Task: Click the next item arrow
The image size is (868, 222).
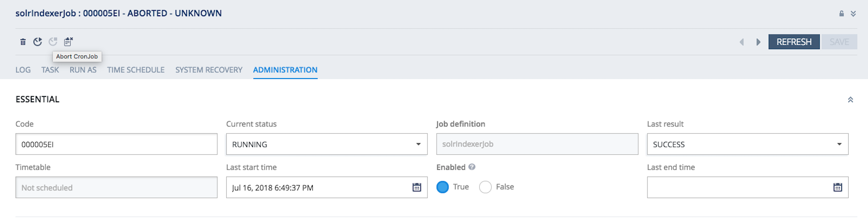Action: coord(758,42)
